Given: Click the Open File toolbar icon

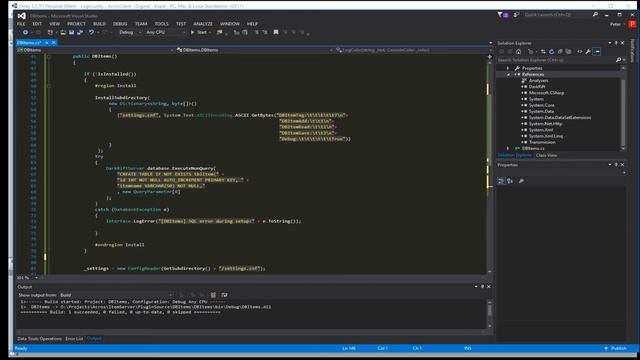Looking at the screenshot, I should click(x=63, y=32).
